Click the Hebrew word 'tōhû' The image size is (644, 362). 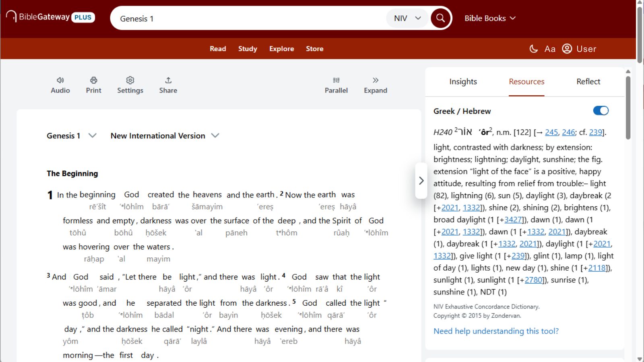click(78, 233)
